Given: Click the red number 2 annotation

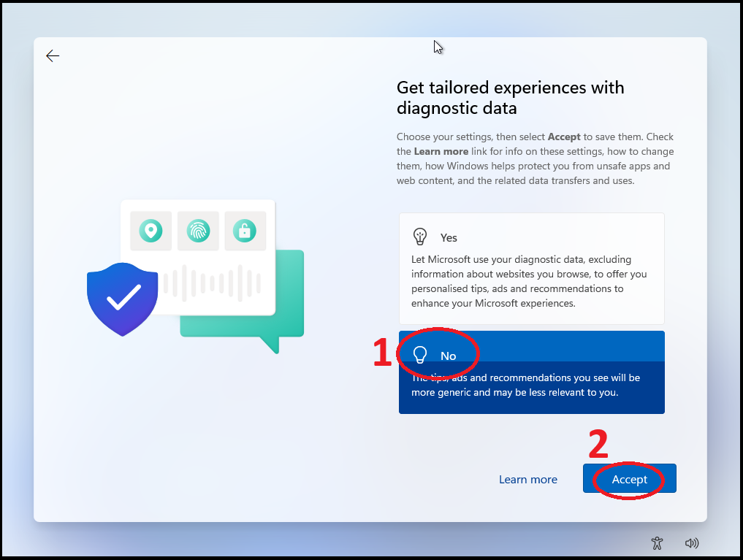Looking at the screenshot, I should click(x=598, y=444).
